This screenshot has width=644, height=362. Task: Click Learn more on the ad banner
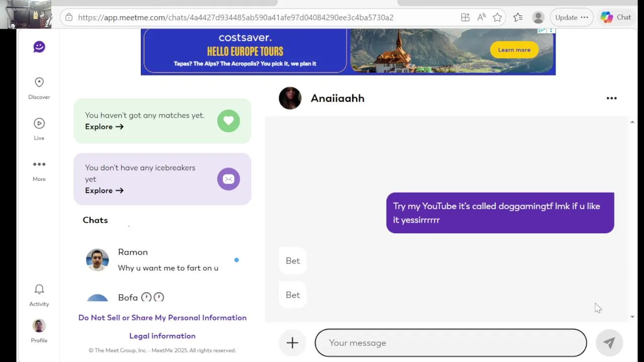click(x=514, y=50)
